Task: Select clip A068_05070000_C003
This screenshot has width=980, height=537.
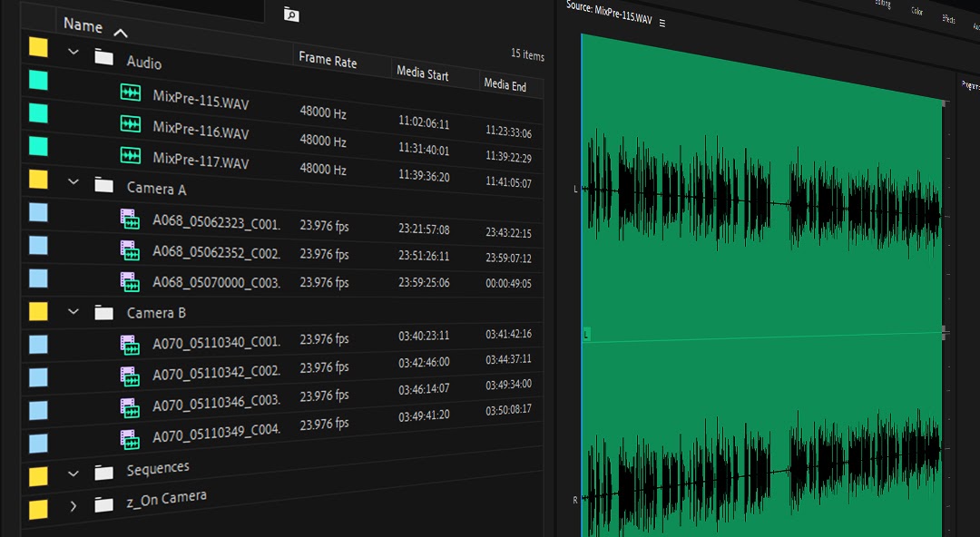Action: click(x=216, y=282)
